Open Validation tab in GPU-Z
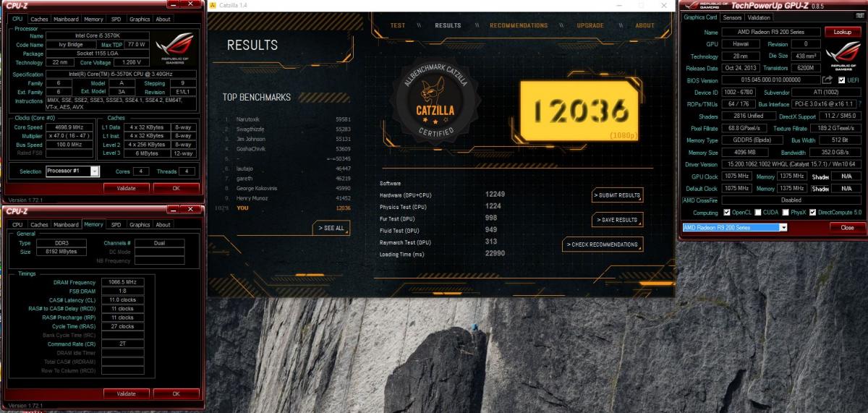This screenshot has width=868, height=413. 759,17
